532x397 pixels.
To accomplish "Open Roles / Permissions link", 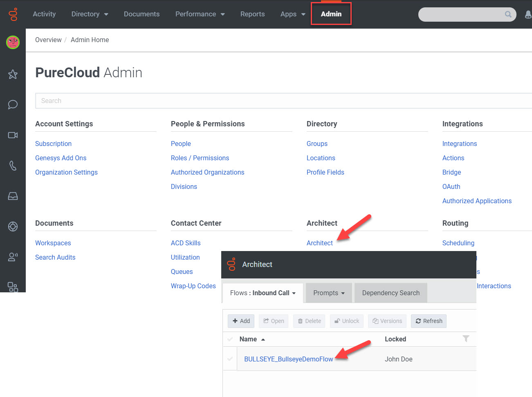I will pyautogui.click(x=200, y=158).
